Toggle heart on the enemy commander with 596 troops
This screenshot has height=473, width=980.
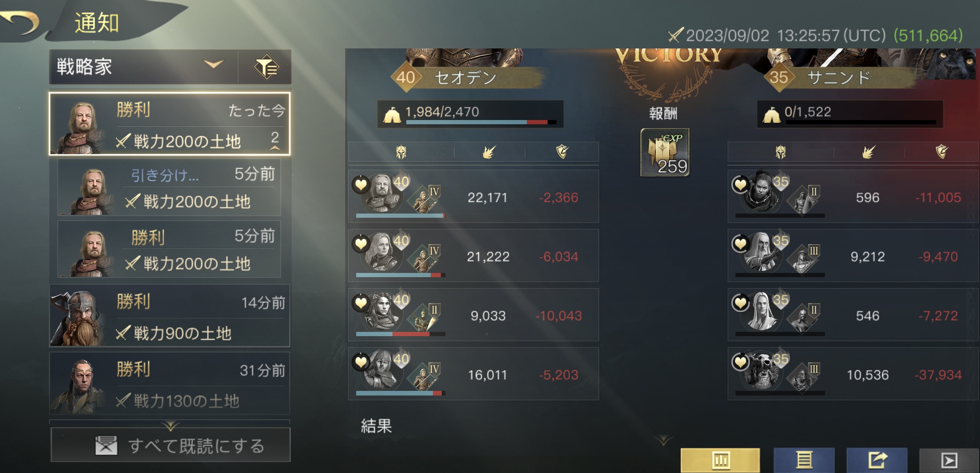741,184
